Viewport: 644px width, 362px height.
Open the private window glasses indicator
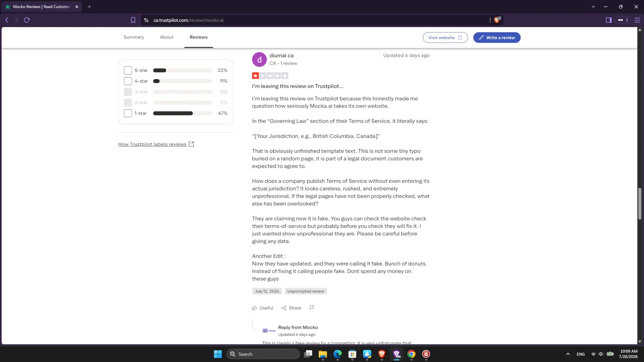(x=623, y=20)
